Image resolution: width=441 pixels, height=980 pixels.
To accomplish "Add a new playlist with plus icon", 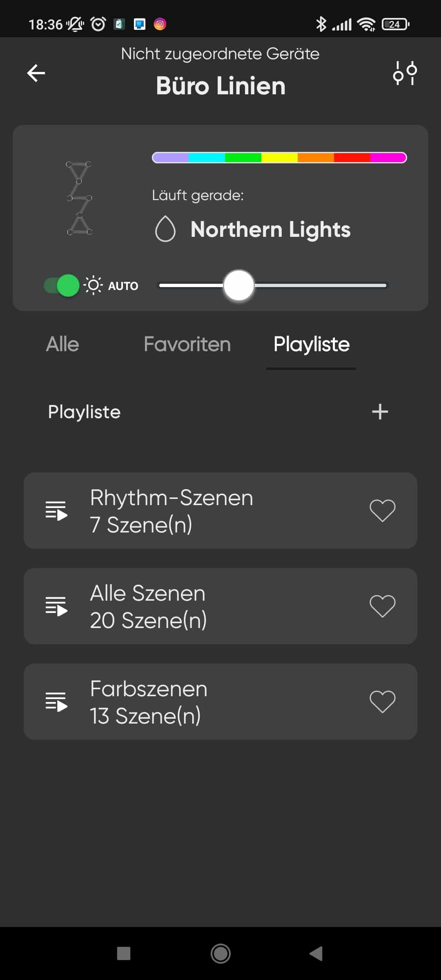I will point(380,412).
